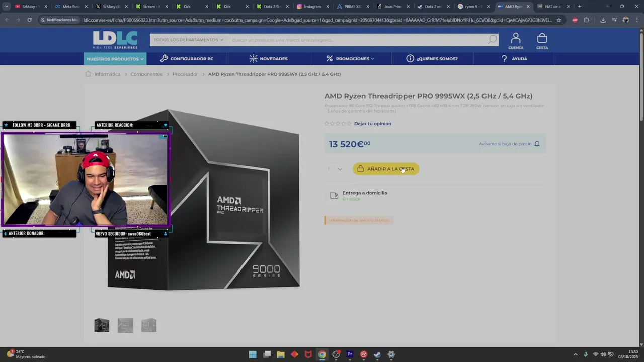Click Informática breadcrumb link
The height and width of the screenshot is (362, 644).
pyautogui.click(x=107, y=74)
